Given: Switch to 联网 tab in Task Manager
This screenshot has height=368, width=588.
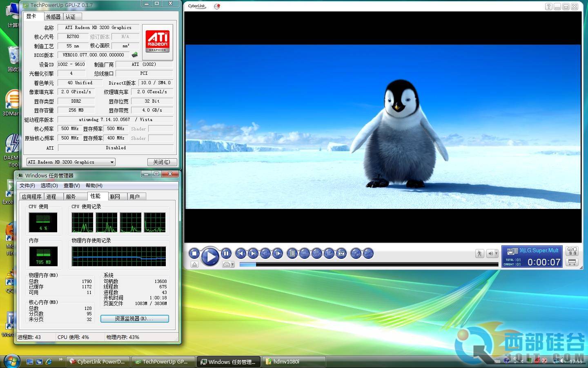Looking at the screenshot, I should click(x=118, y=197).
